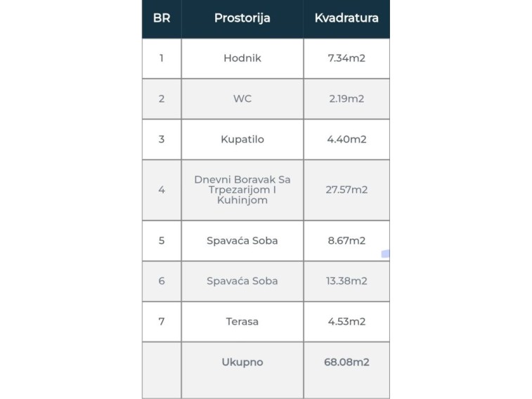Click the 68.08m2 total area value
This screenshot has width=532, height=399.
[x=346, y=362]
